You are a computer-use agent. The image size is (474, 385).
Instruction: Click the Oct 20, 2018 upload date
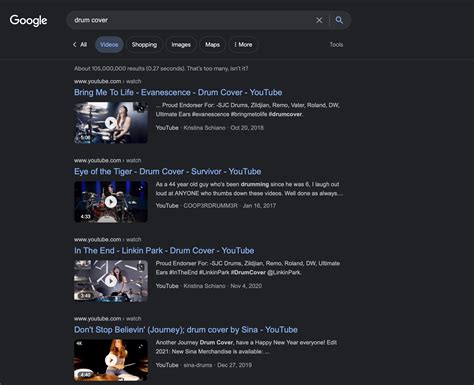click(247, 128)
